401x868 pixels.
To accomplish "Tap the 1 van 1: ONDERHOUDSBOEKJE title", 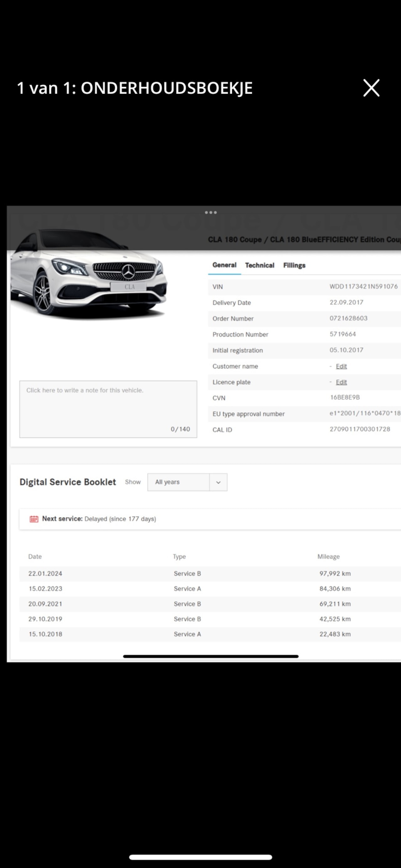I will coord(135,88).
